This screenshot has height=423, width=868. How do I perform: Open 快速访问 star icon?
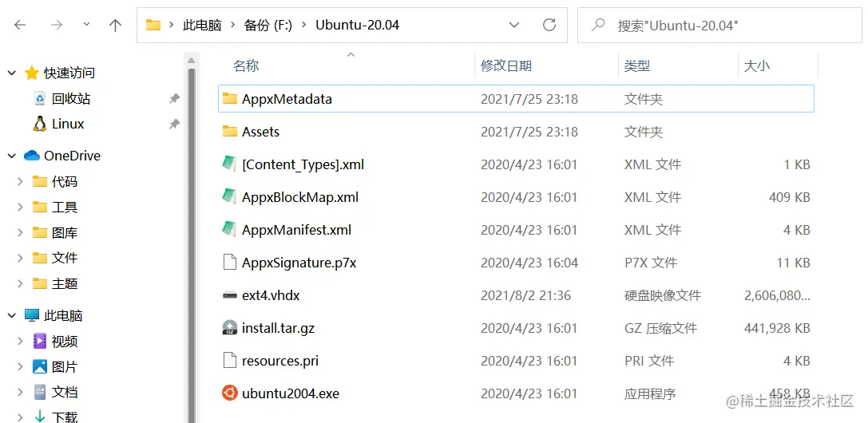32,73
